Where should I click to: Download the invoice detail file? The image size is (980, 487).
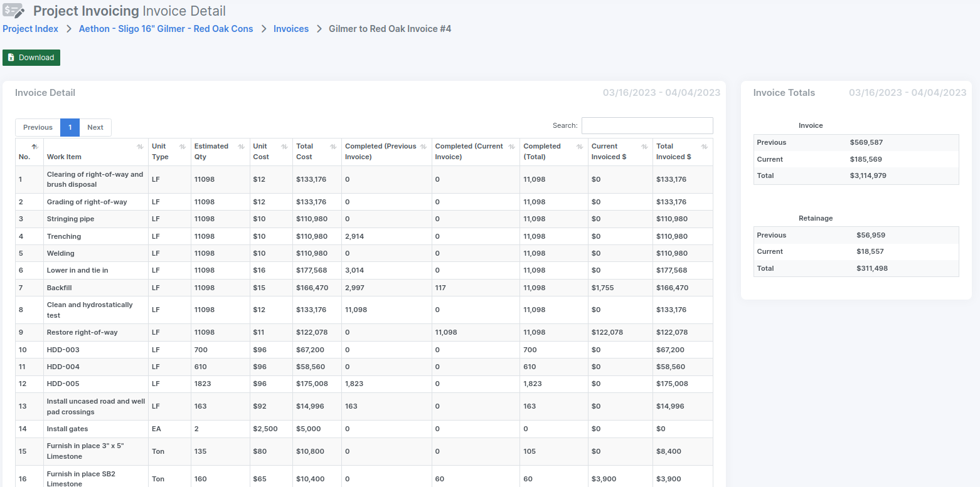coord(31,58)
